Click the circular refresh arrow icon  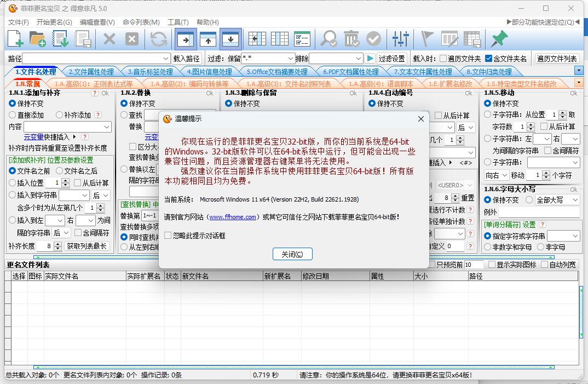tap(159, 39)
